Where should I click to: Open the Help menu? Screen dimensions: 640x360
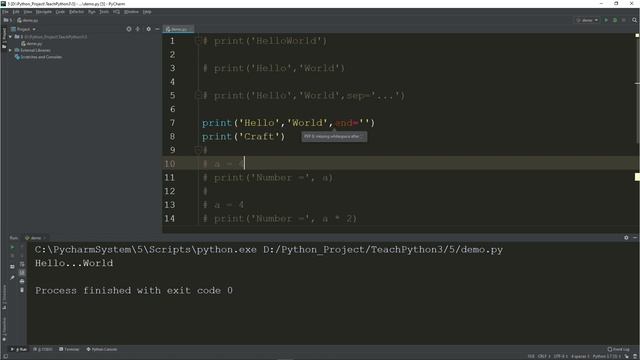[147, 12]
